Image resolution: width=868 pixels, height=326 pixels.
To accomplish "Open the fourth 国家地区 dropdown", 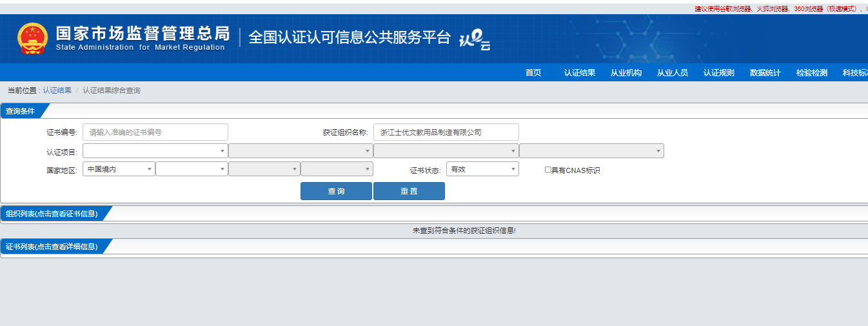I will click(x=337, y=169).
